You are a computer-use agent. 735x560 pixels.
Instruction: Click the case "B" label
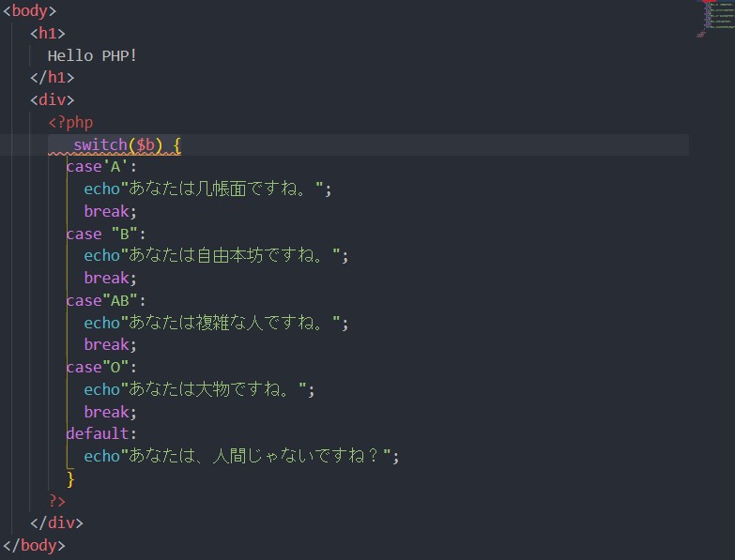[x=105, y=234]
